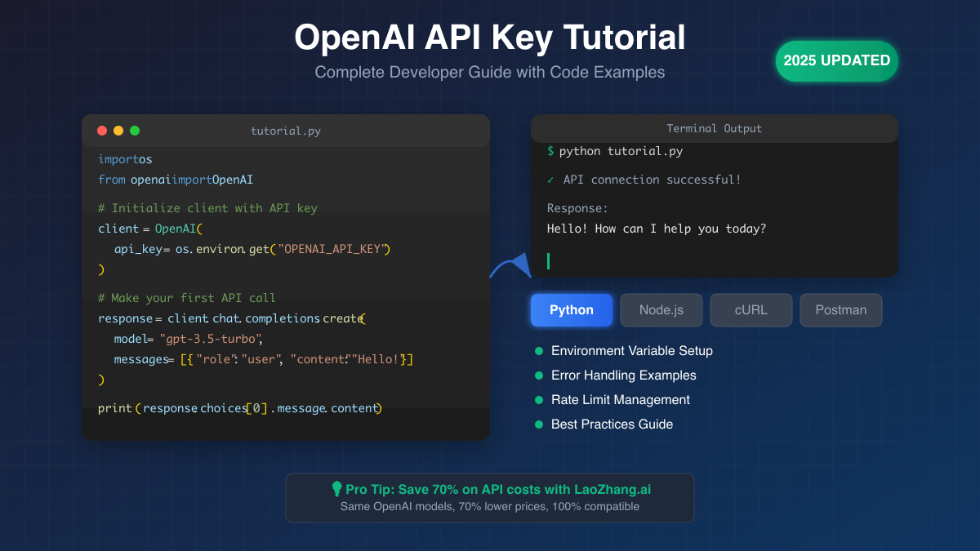980x551 pixels.
Task: Switch to the Node.js tab
Action: click(x=661, y=309)
